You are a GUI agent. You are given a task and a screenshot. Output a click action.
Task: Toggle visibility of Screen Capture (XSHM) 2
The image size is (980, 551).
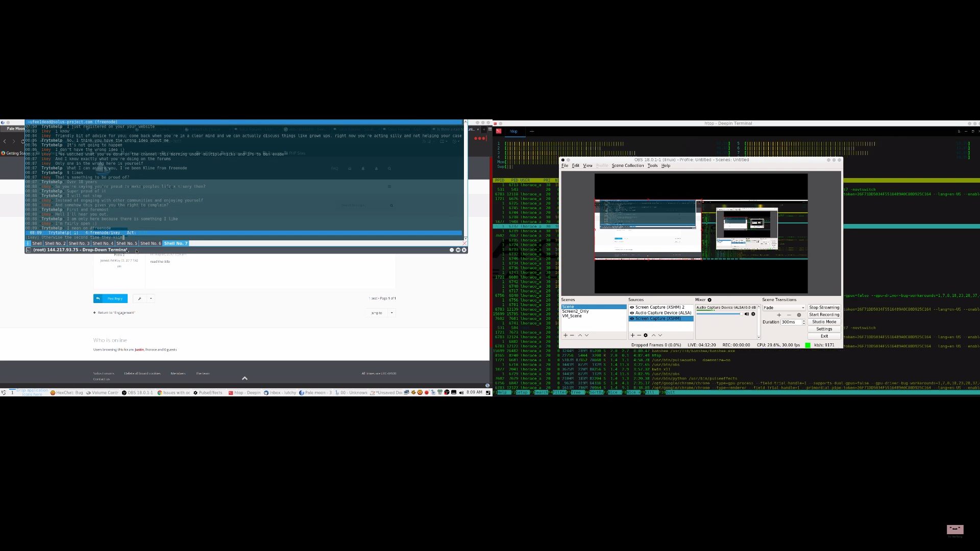point(632,307)
